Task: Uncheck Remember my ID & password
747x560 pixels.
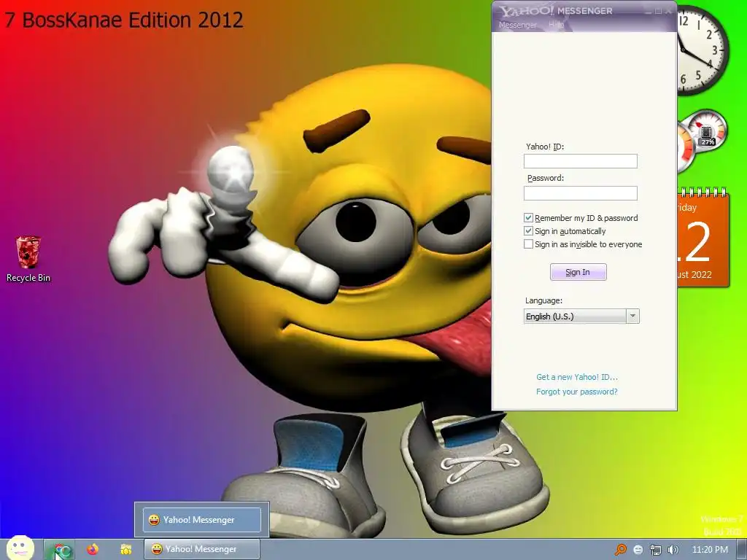Action: coord(528,217)
